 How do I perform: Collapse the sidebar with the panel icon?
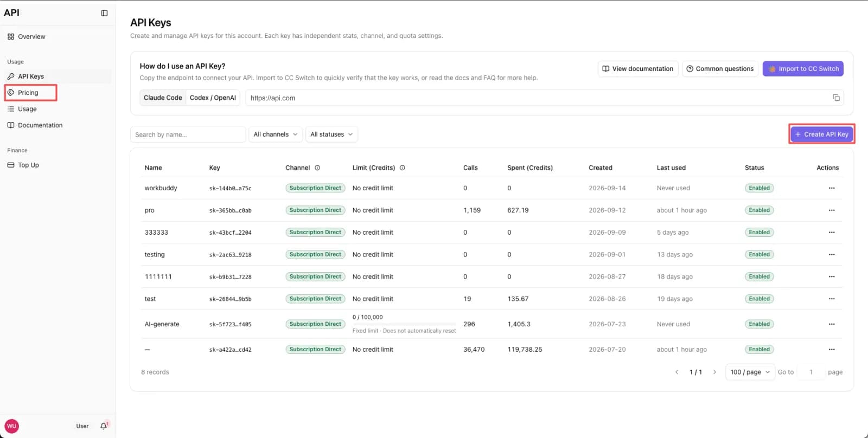coord(105,13)
